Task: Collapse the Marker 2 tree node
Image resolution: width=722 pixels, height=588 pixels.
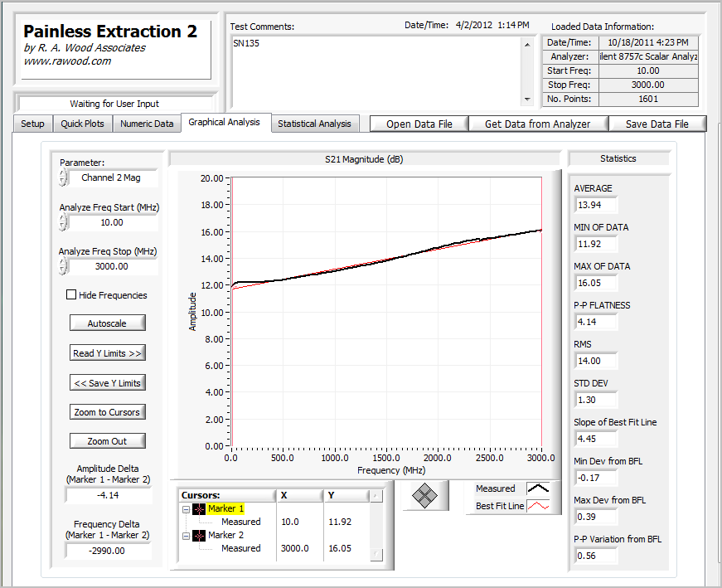Action: pyautogui.click(x=186, y=536)
